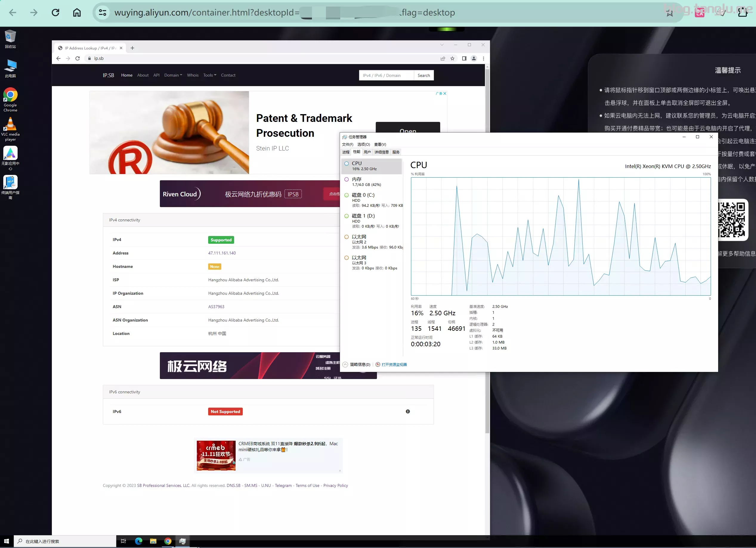Click Microsoft Edge in the taskbar
Screen dimensions: 756x548
139,541
